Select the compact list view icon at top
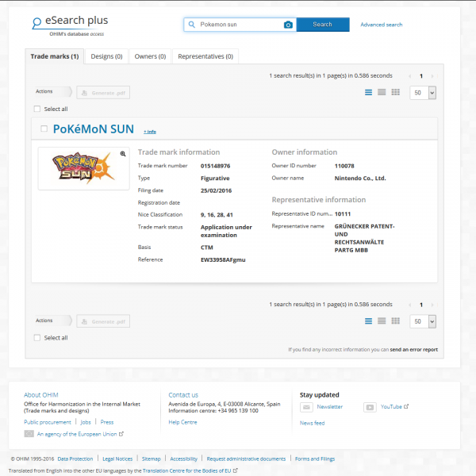The height and width of the screenshot is (476, 476). tap(382, 93)
